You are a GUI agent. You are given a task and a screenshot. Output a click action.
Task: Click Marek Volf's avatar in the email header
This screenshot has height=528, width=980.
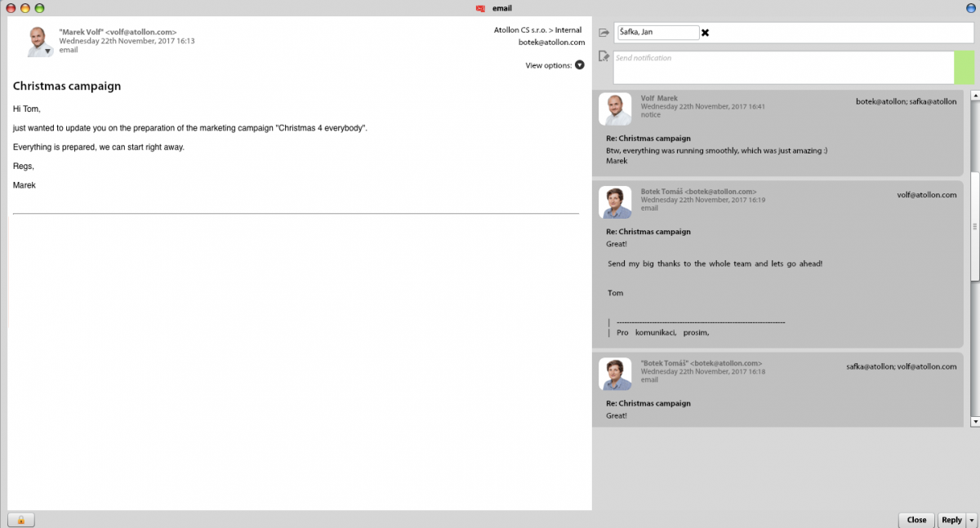40,42
